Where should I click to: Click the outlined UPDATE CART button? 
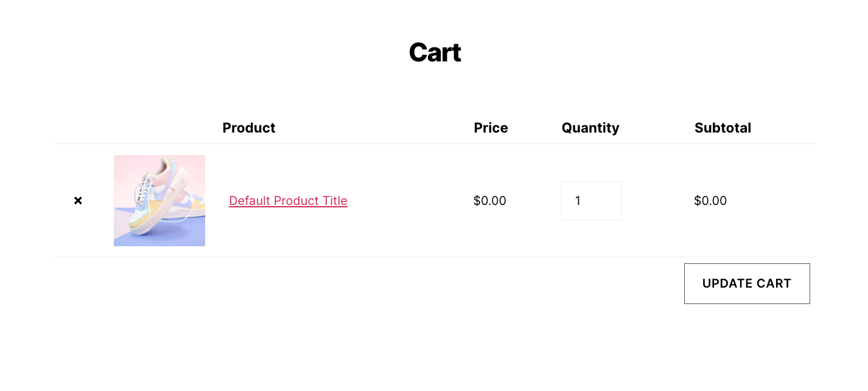pyautogui.click(x=747, y=283)
